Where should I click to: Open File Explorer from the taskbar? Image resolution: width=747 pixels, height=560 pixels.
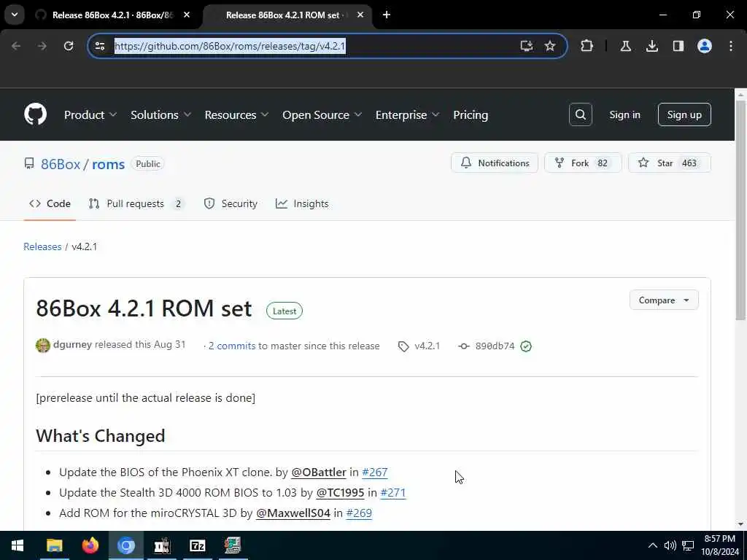[x=54, y=545]
